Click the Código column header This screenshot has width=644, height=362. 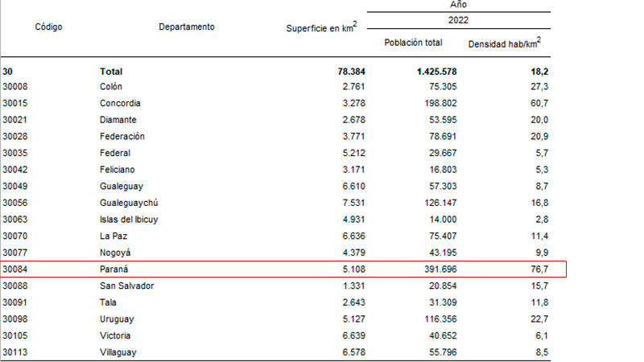[x=48, y=27]
